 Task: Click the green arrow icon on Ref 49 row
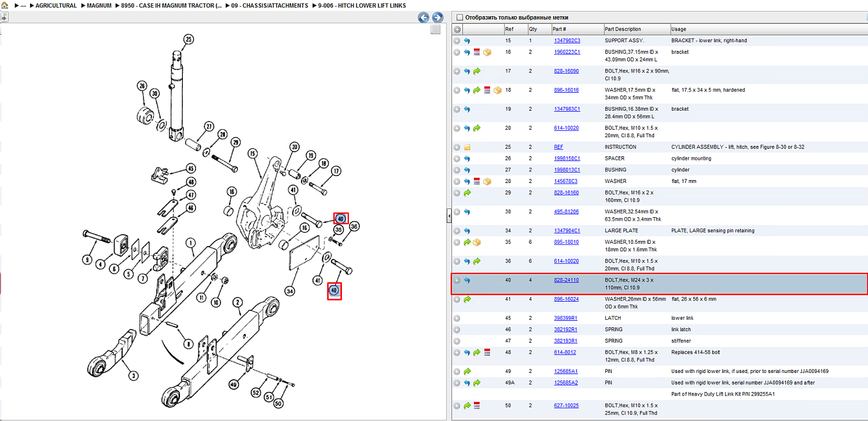pos(467,371)
